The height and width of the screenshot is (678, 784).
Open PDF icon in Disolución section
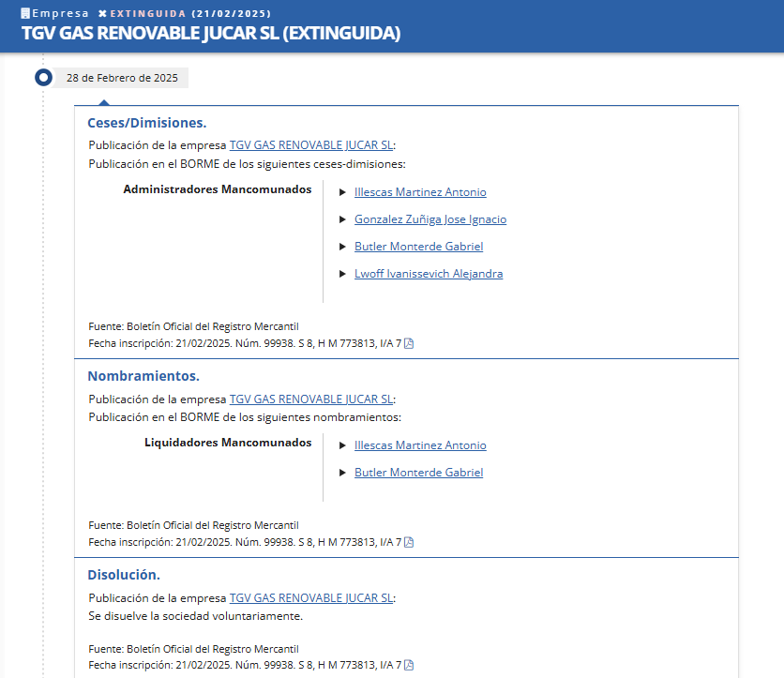[409, 665]
